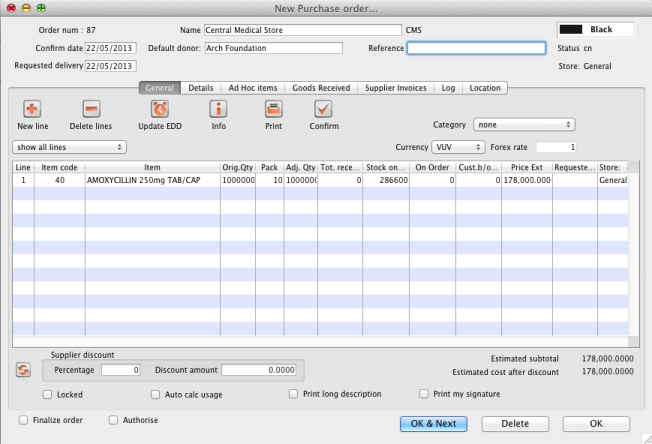Image resolution: width=652 pixels, height=444 pixels.
Task: Tick the Authorise checkbox
Action: [x=113, y=420]
